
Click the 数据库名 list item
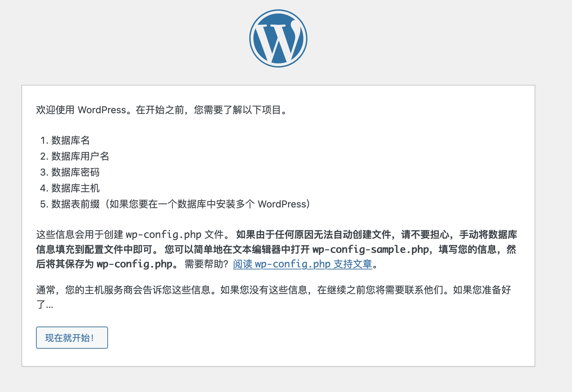(x=70, y=140)
